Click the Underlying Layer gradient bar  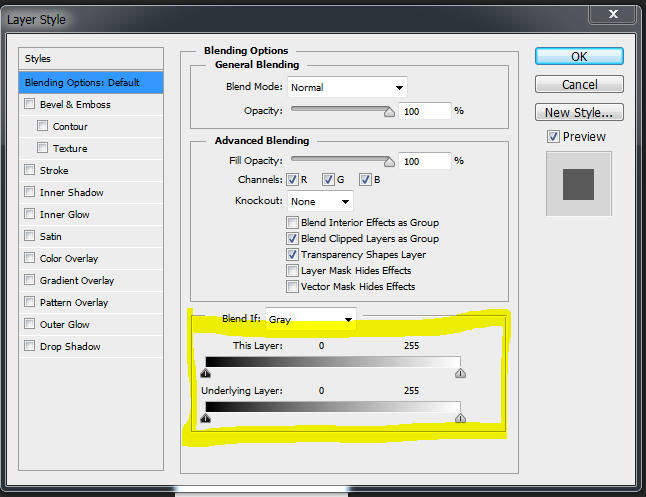click(x=333, y=407)
